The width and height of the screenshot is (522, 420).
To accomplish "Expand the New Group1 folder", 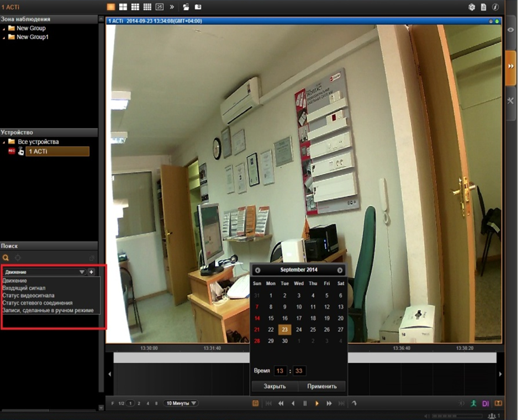I will (4, 38).
